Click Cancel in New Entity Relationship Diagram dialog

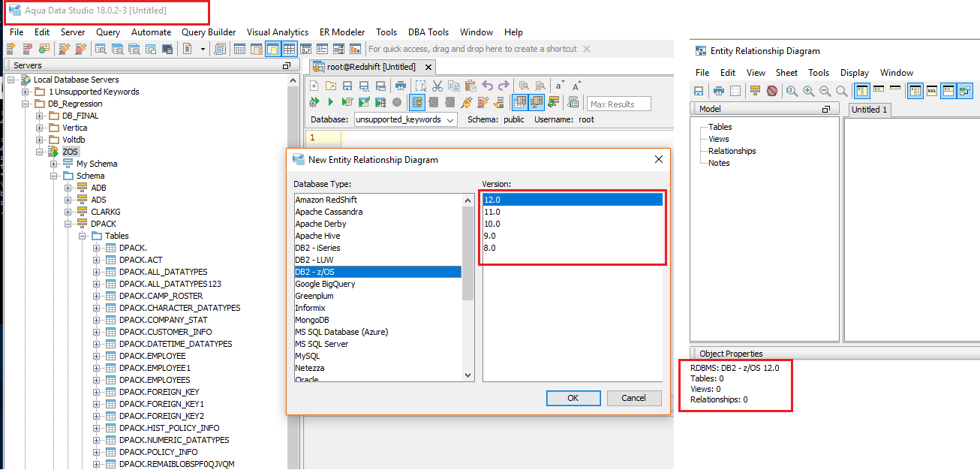634,398
